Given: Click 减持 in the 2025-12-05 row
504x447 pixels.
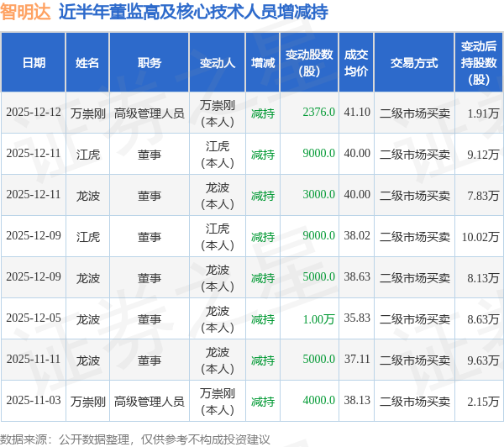Looking at the screenshot, I should pos(263,319).
